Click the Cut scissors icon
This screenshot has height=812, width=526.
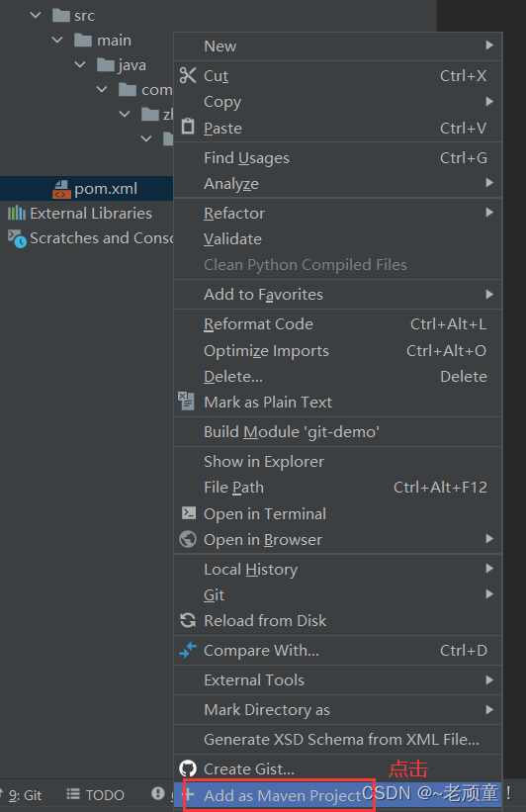pos(188,75)
